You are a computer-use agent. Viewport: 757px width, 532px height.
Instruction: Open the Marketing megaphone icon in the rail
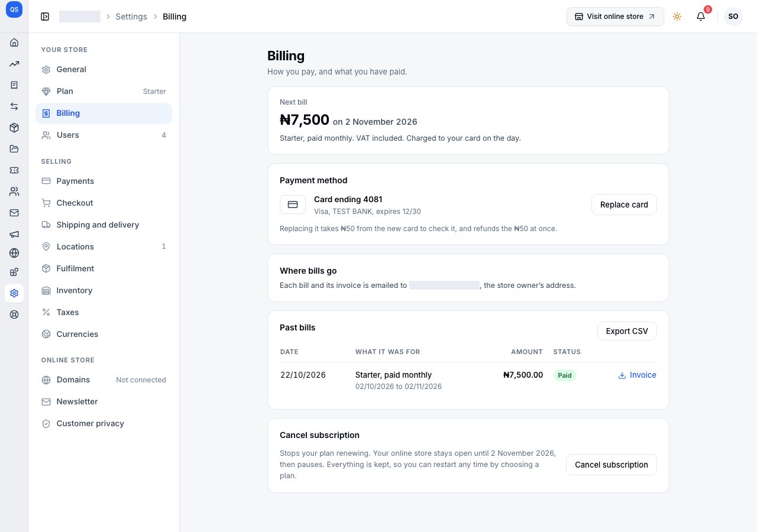[x=14, y=234]
